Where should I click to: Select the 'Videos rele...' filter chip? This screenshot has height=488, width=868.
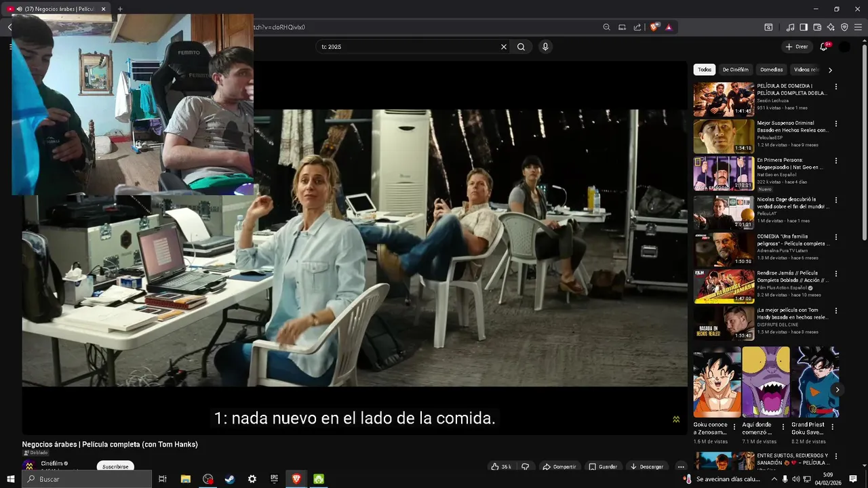click(x=806, y=70)
